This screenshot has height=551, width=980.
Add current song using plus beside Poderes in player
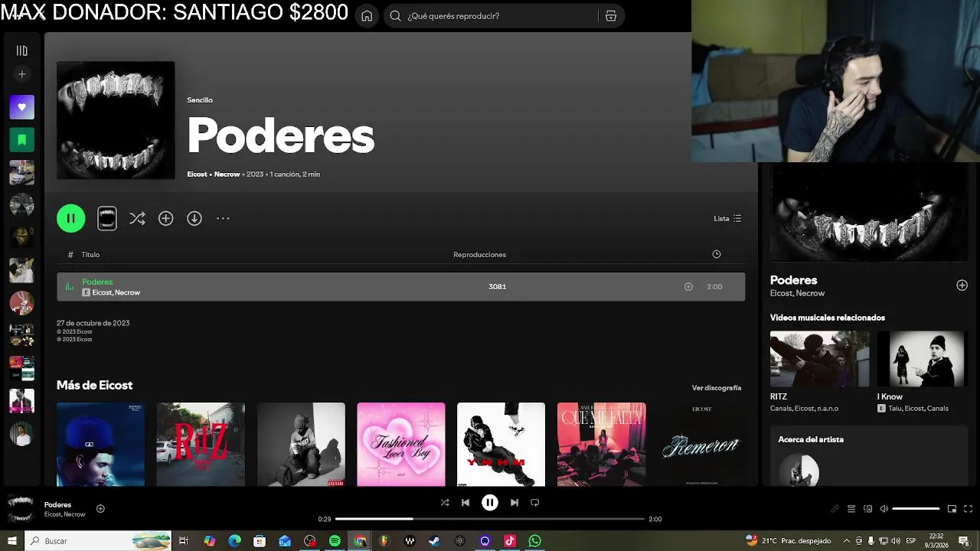pos(100,509)
